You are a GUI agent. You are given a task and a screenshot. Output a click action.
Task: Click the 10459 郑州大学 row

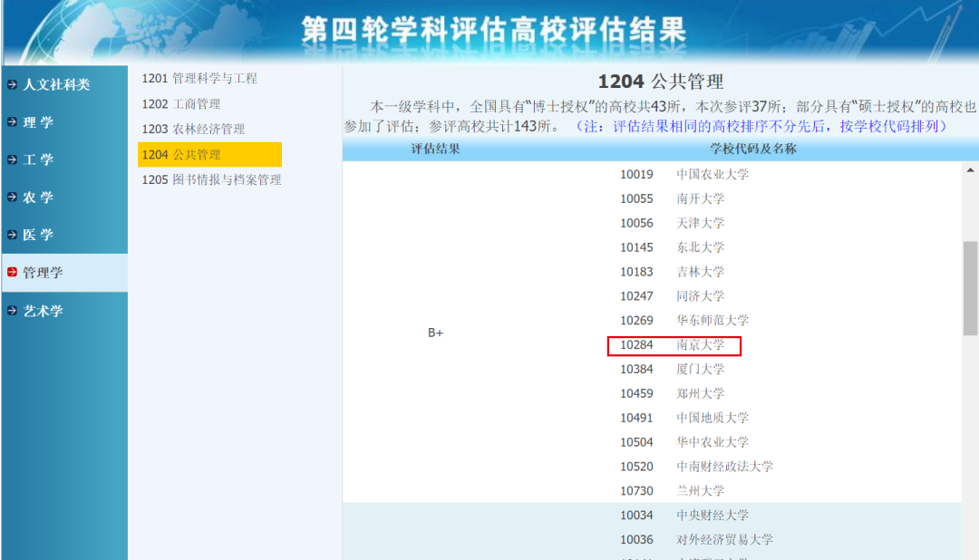coord(672,393)
